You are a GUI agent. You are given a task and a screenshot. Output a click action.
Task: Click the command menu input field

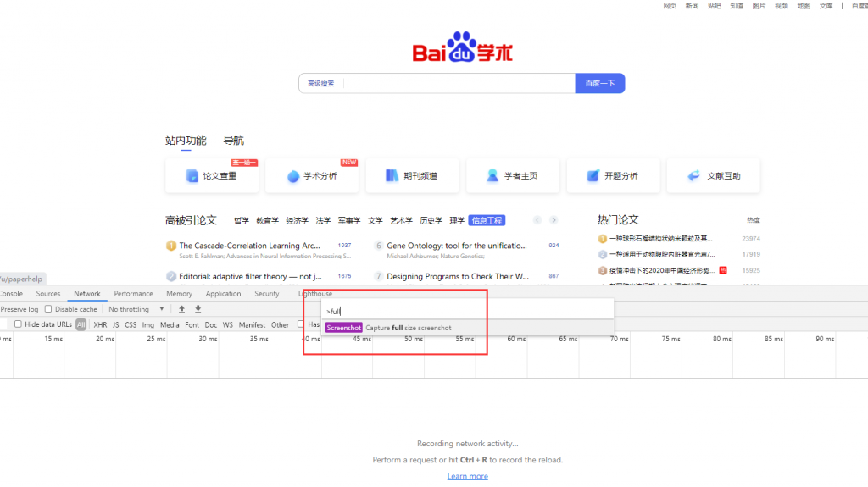466,311
